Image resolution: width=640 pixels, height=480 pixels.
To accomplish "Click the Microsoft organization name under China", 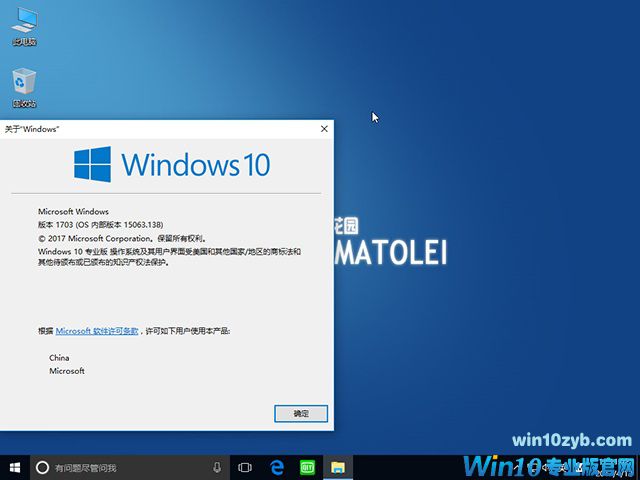I will 67,371.
